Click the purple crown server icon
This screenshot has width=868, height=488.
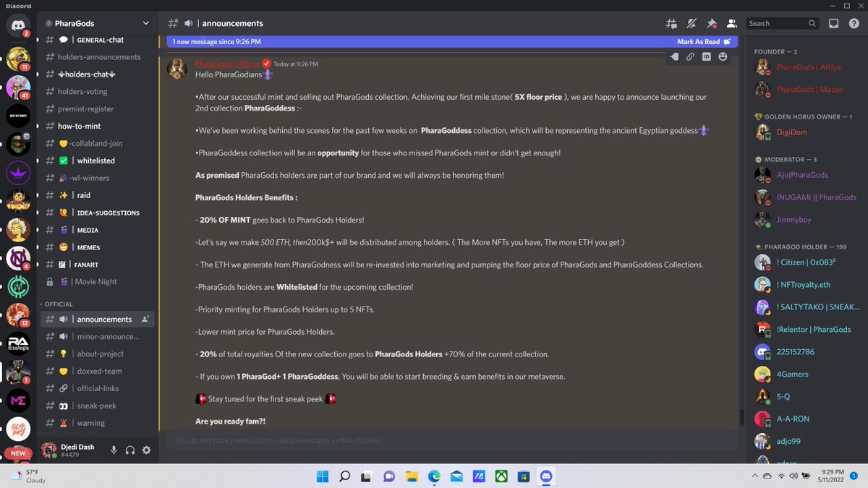18,173
